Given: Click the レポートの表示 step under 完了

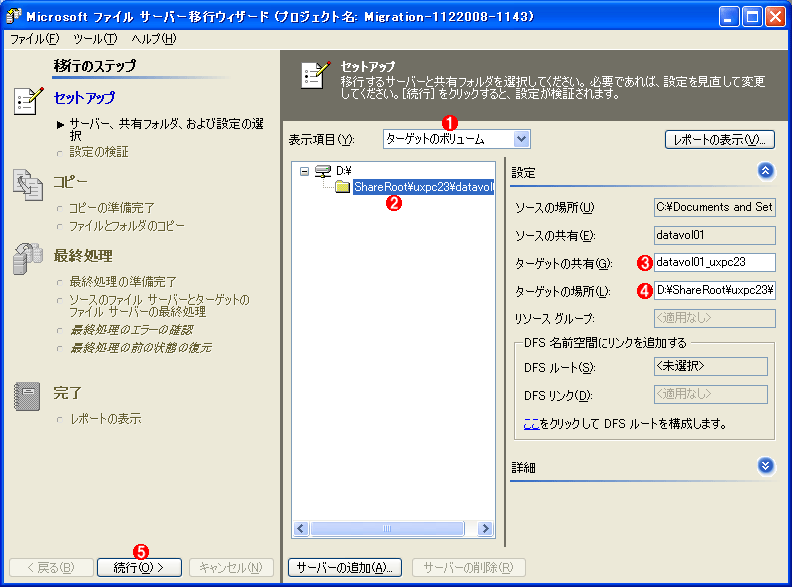Looking at the screenshot, I should pyautogui.click(x=106, y=419).
